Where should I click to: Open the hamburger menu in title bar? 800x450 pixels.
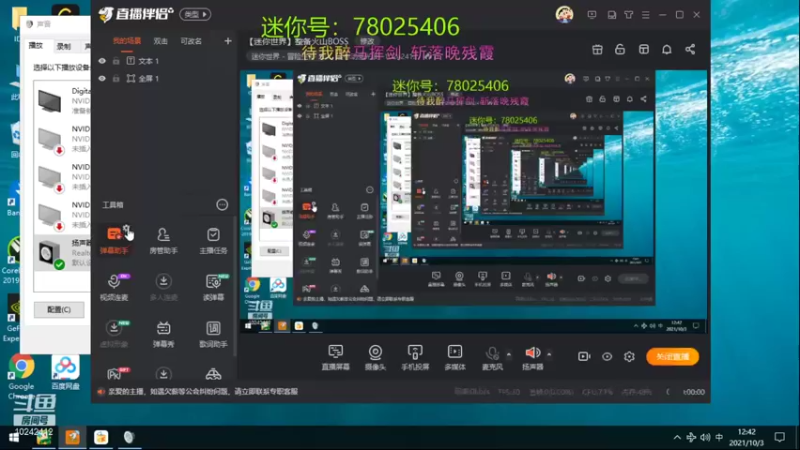click(646, 15)
